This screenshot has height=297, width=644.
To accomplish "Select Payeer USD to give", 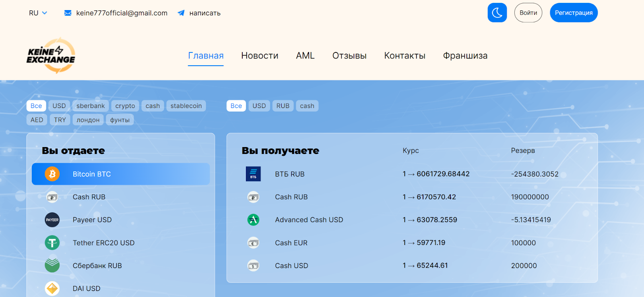I will tap(121, 220).
